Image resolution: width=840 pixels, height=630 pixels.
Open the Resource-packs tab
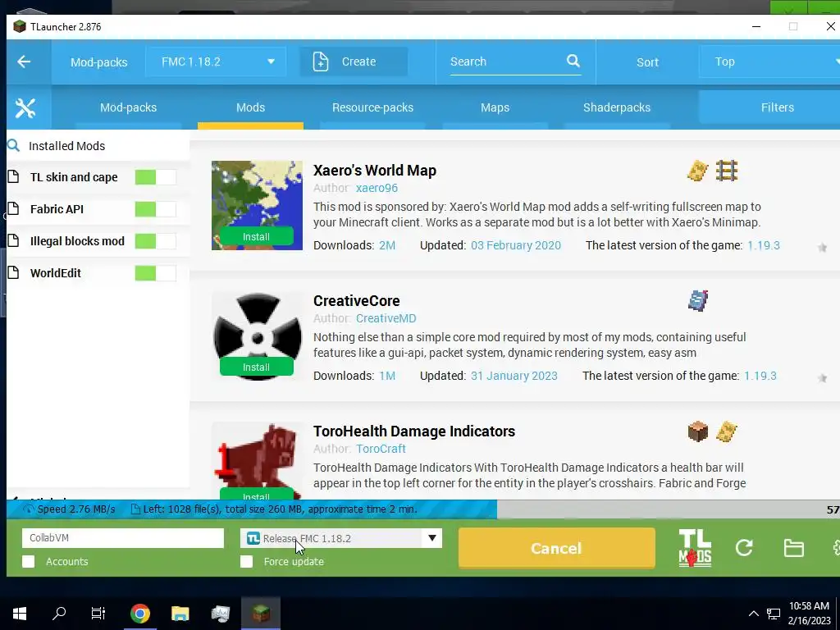coord(373,107)
